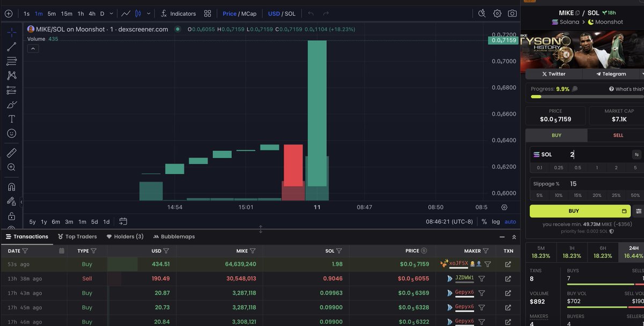Image resolution: width=644 pixels, height=326 pixels.
Task: Select the 1s timeframe
Action: click(26, 13)
